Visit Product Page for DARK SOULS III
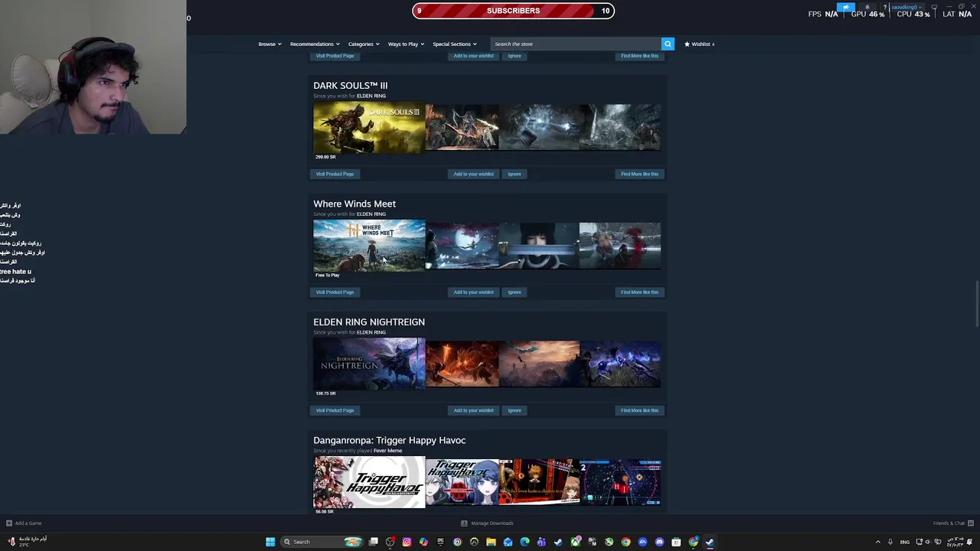 [335, 174]
